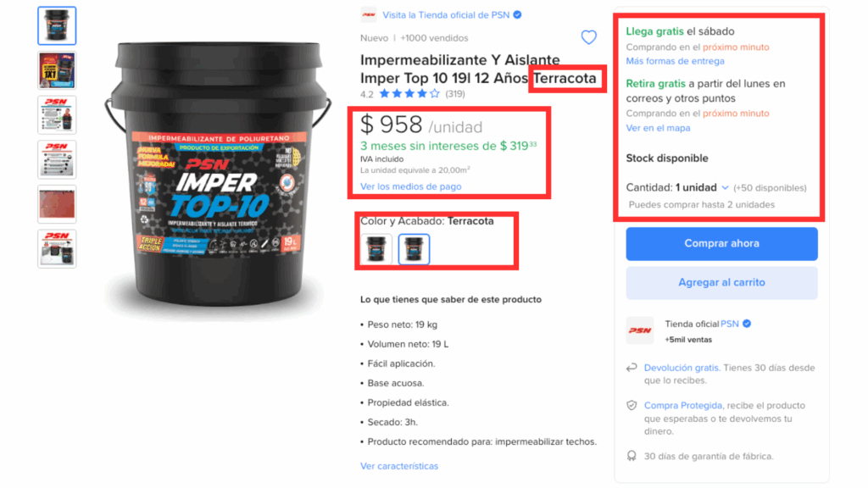Click the PSN seller logo near Tienda oficial
This screenshot has height=488, width=868.
[x=640, y=330]
